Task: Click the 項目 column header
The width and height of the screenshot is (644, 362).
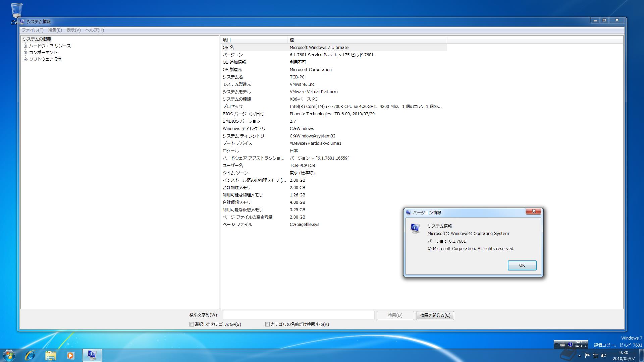Action: tap(254, 40)
